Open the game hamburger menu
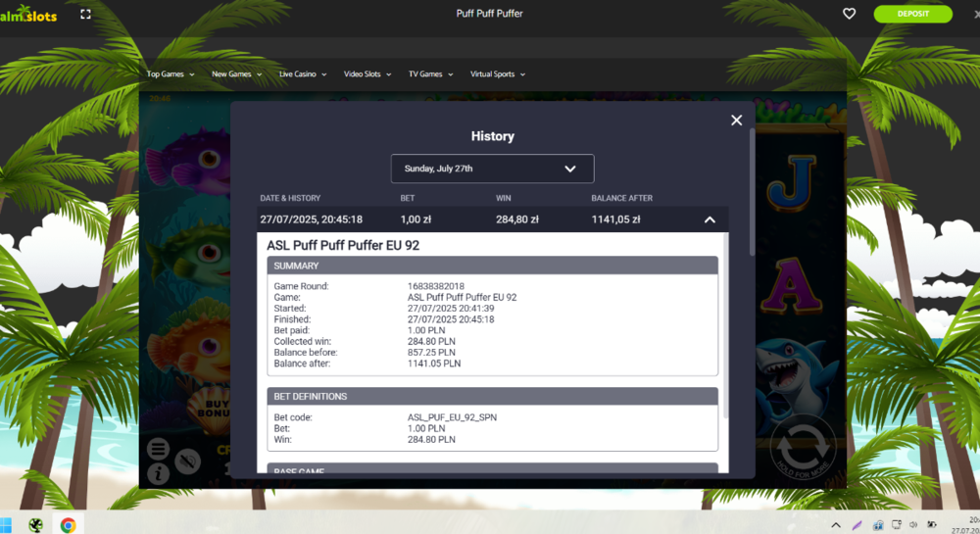 pos(158,449)
